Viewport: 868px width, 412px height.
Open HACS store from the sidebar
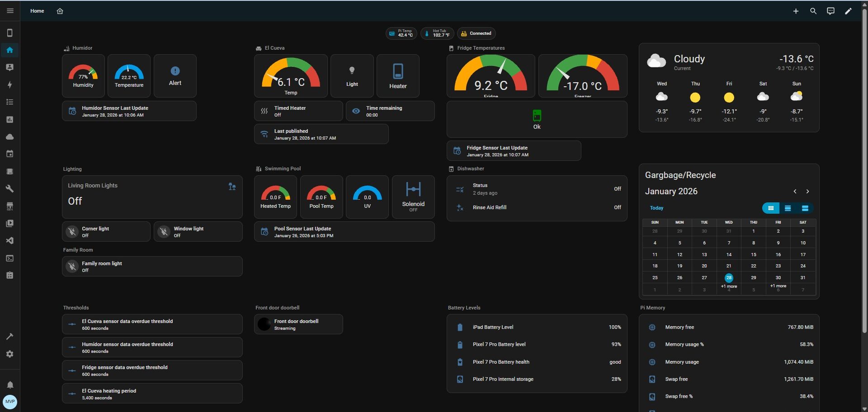pos(9,206)
